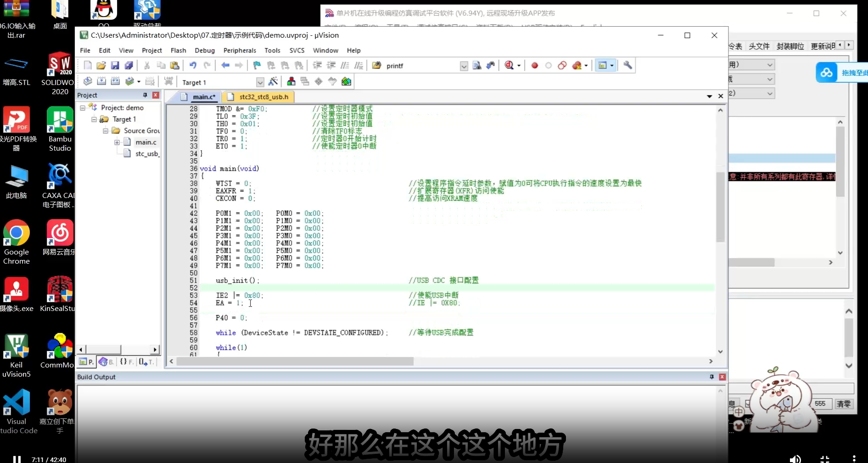Open the printf search box dropdown arrow
The width and height of the screenshot is (868, 463).
pyautogui.click(x=464, y=66)
